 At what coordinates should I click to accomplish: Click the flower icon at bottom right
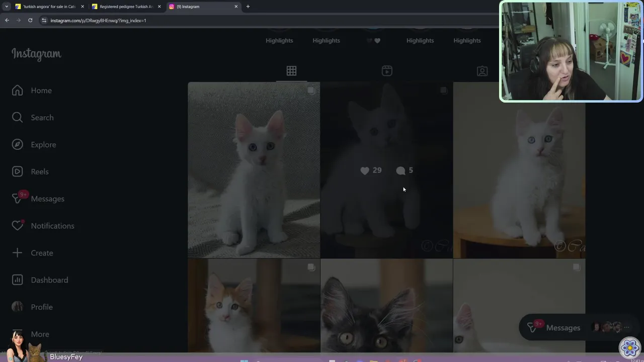(x=629, y=347)
